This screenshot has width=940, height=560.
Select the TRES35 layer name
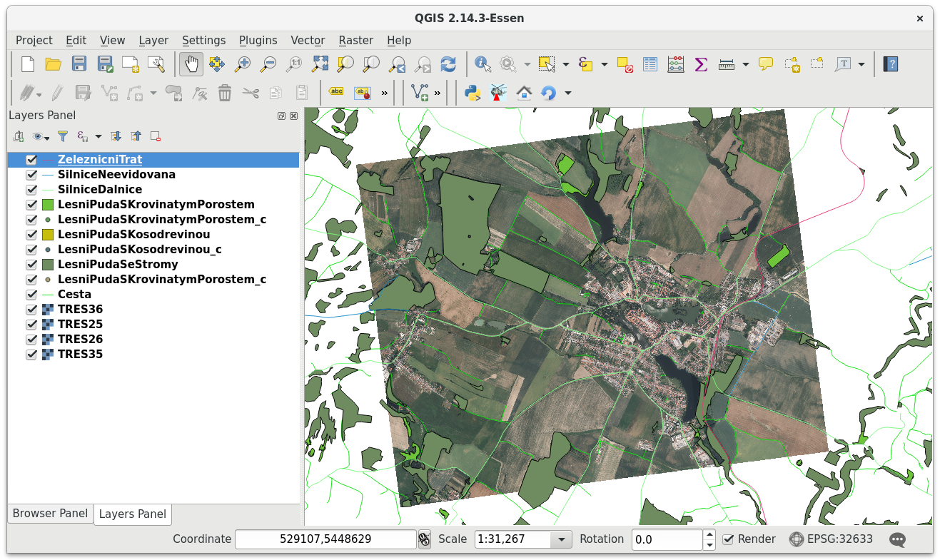coord(80,355)
